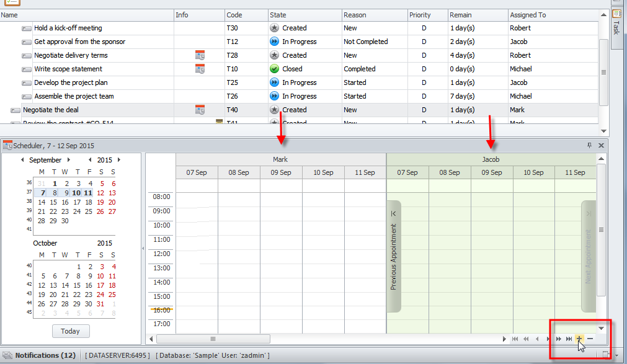Click scheduler icon in Negotiate the deal row
The height and width of the screenshot is (364, 627).
point(200,110)
